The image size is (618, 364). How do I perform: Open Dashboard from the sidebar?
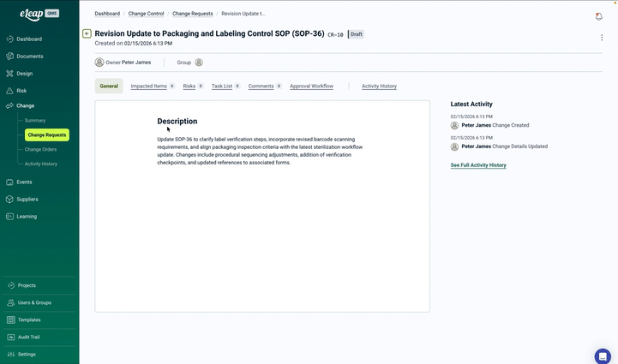tap(29, 39)
